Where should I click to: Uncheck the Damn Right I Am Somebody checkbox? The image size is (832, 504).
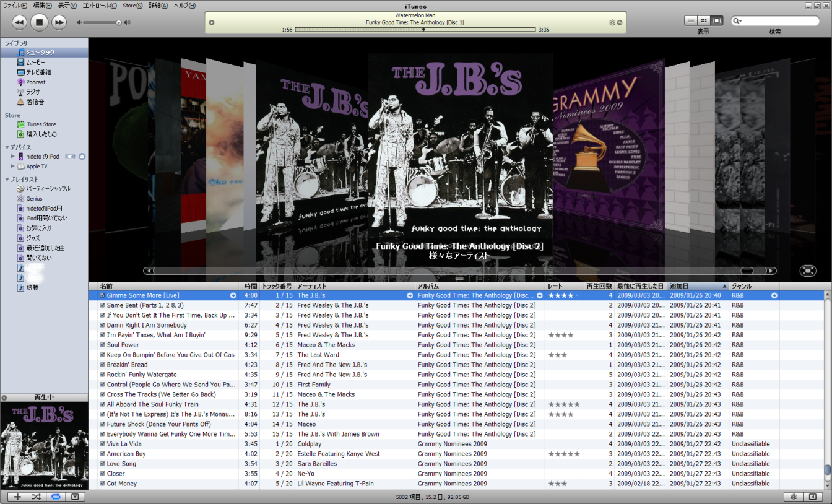pyautogui.click(x=102, y=325)
